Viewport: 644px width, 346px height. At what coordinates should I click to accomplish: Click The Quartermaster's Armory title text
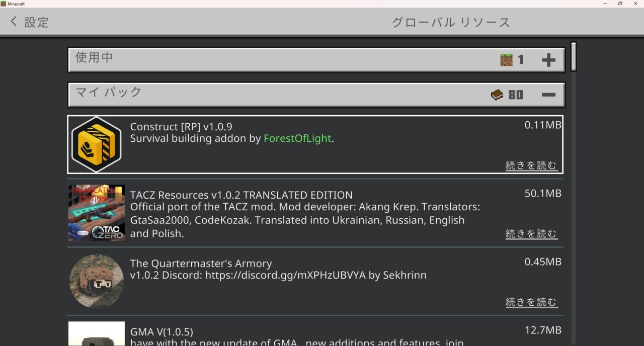pyautogui.click(x=201, y=264)
